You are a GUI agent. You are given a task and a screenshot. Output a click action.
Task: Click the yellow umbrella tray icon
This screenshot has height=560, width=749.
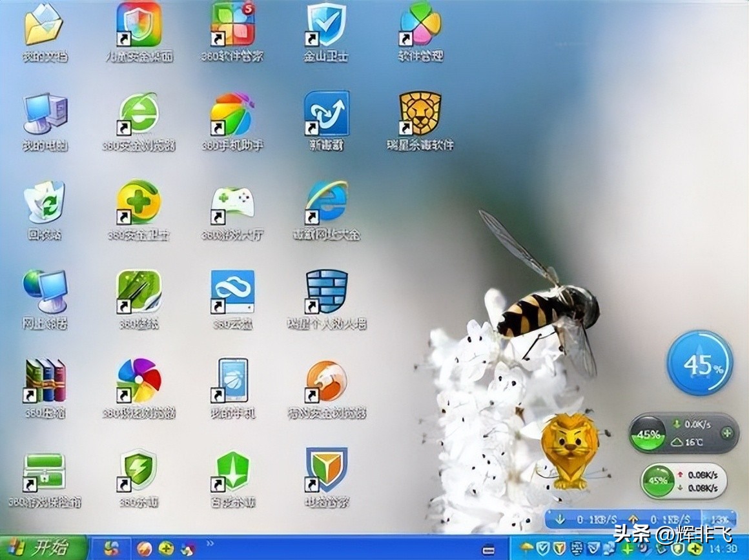(x=527, y=548)
